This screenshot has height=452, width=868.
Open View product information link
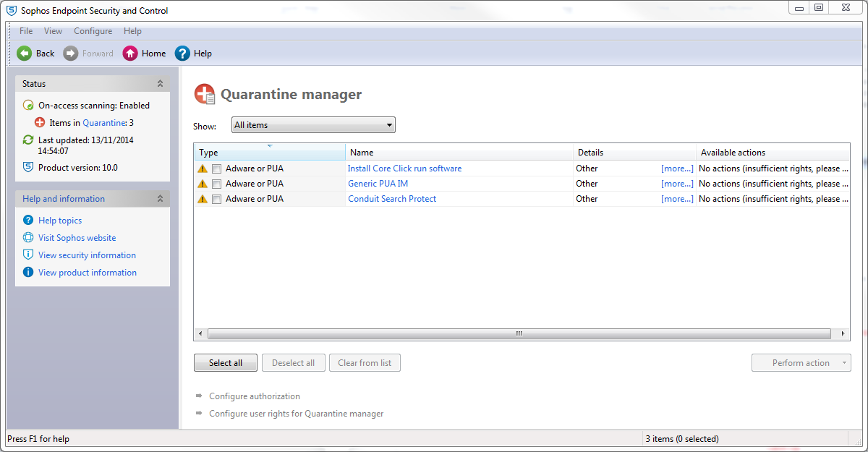tap(88, 273)
